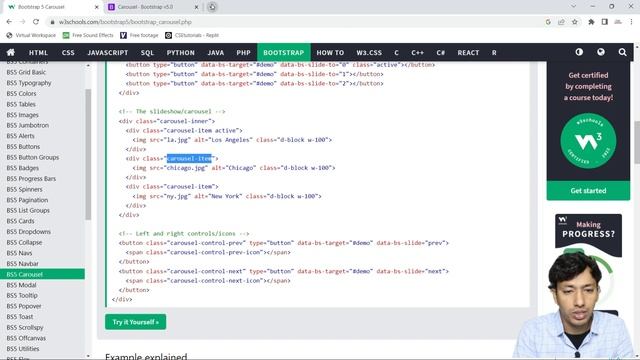Click the share page icon in address bar
Image resolution: width=640 pixels, height=360 pixels.
tap(561, 22)
